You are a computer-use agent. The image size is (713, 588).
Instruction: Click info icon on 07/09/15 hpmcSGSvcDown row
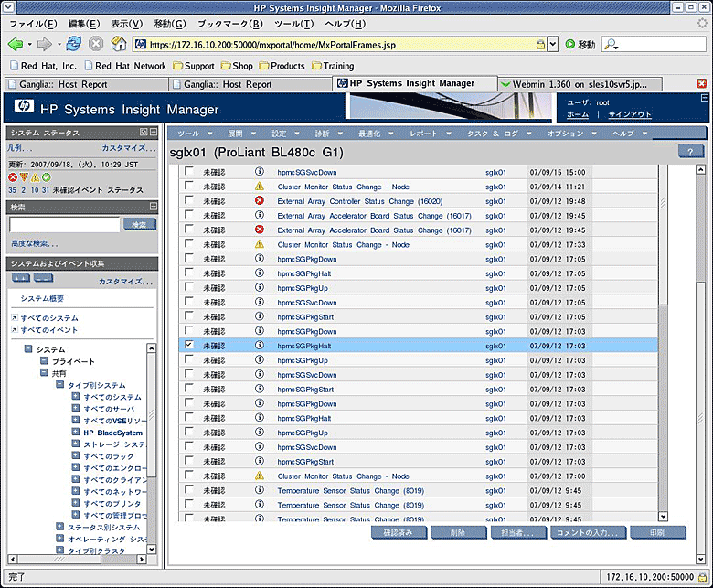pos(260,171)
